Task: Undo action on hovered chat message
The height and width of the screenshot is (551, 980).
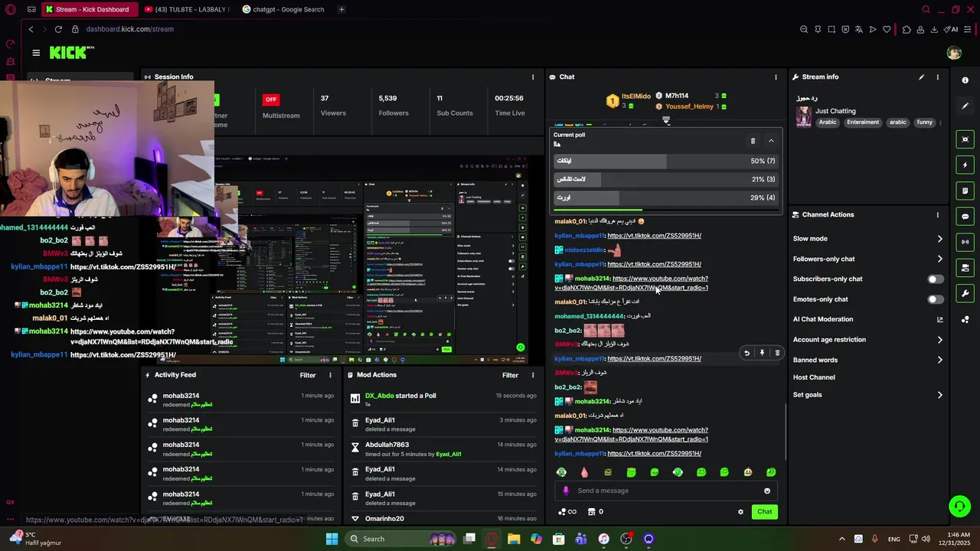Action: click(x=746, y=353)
